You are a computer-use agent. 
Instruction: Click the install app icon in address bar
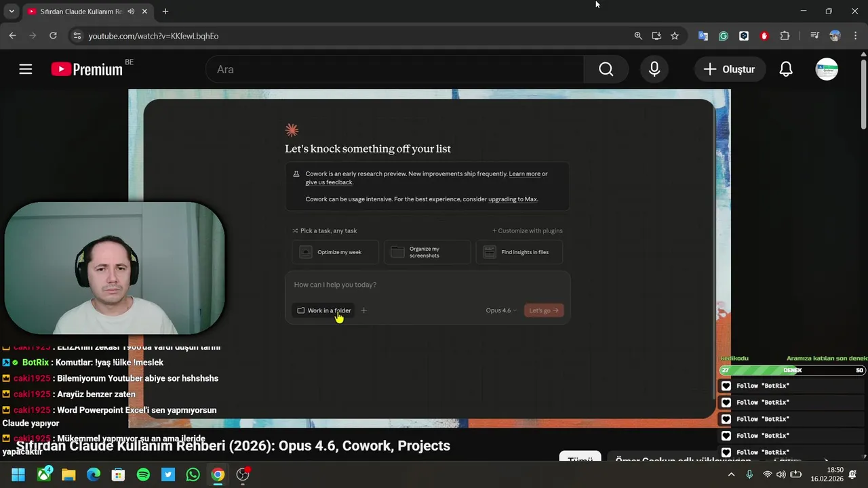pos(656,36)
